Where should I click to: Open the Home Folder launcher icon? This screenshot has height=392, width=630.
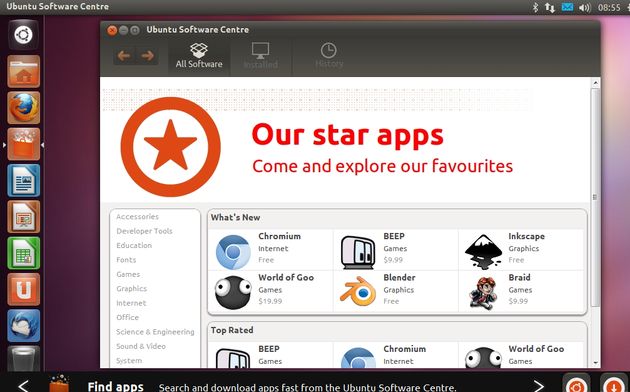click(x=23, y=71)
